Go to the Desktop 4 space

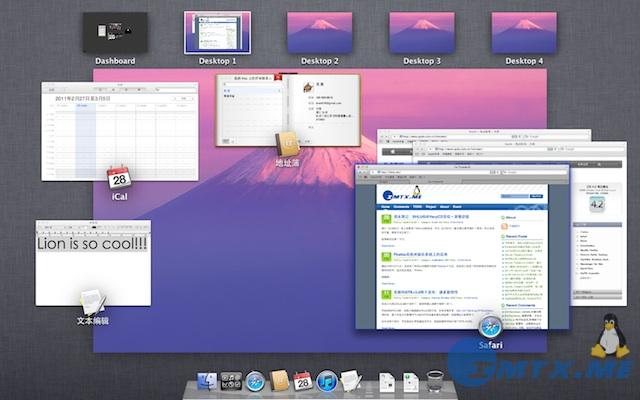point(524,32)
